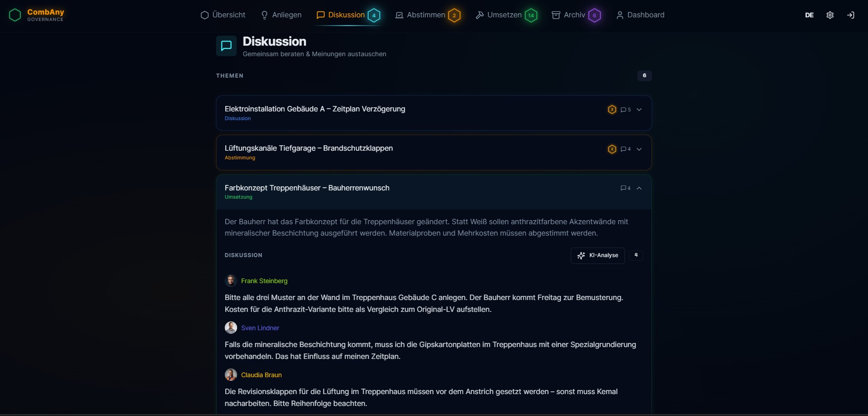Click the Abstimmung status label under Lüftungskanäle

tap(240, 158)
